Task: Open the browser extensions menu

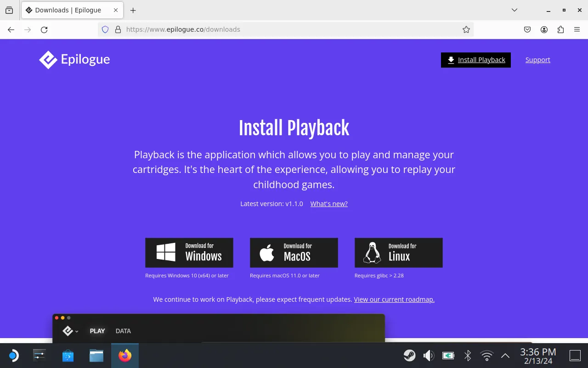Action: (x=560, y=29)
